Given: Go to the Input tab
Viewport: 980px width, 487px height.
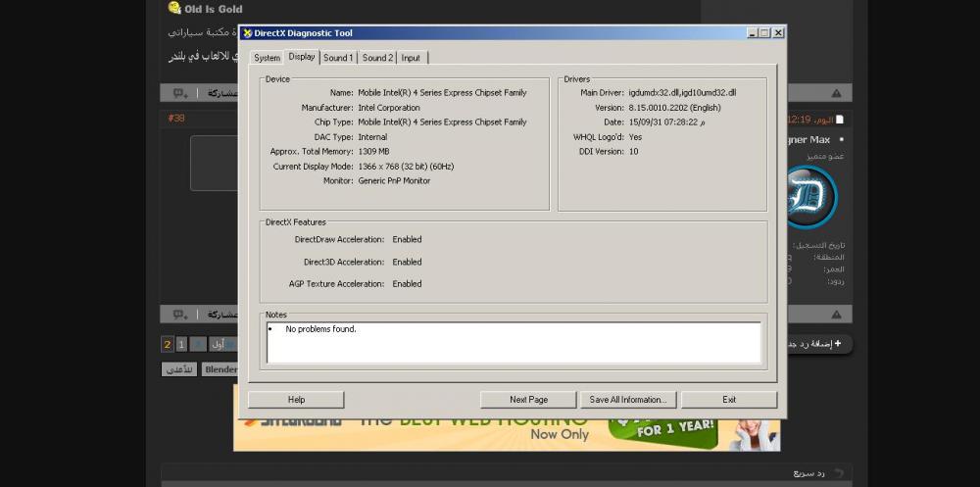Looking at the screenshot, I should pos(411,58).
